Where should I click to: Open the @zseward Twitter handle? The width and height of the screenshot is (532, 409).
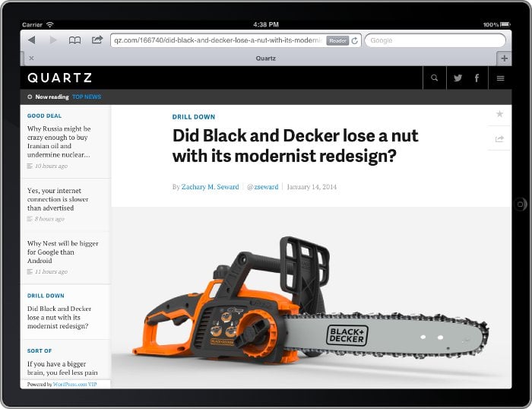263,187
